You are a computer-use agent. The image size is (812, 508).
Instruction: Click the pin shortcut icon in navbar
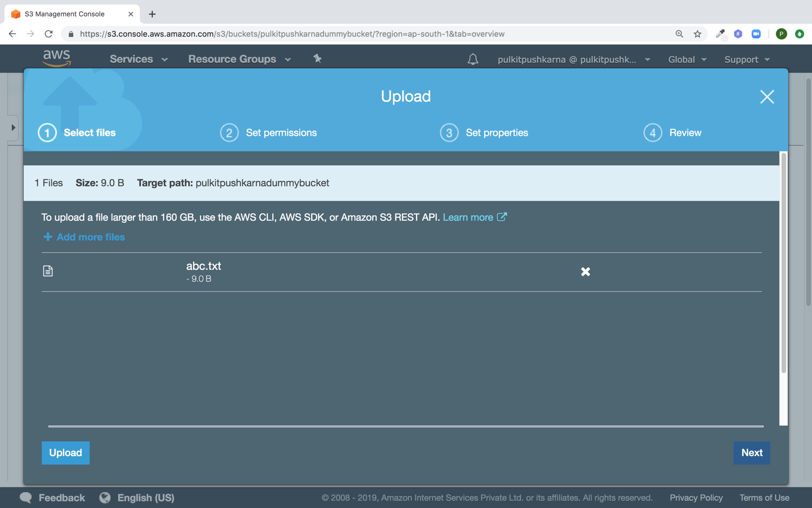(317, 58)
